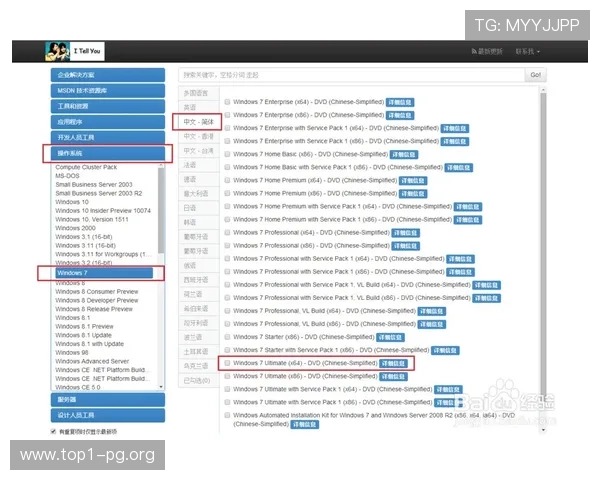The height and width of the screenshot is (480, 600).
Task: Select Windows 2000 in the OS list
Action: [75, 228]
